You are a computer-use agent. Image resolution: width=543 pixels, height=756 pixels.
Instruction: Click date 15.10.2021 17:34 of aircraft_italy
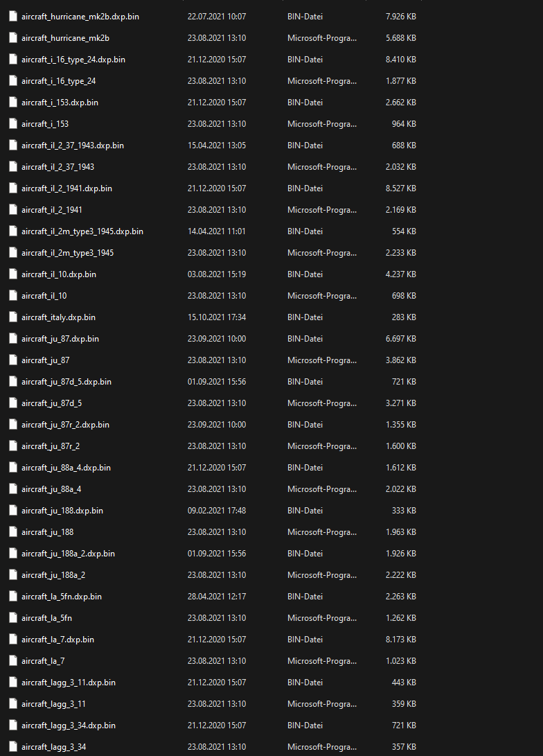click(217, 317)
